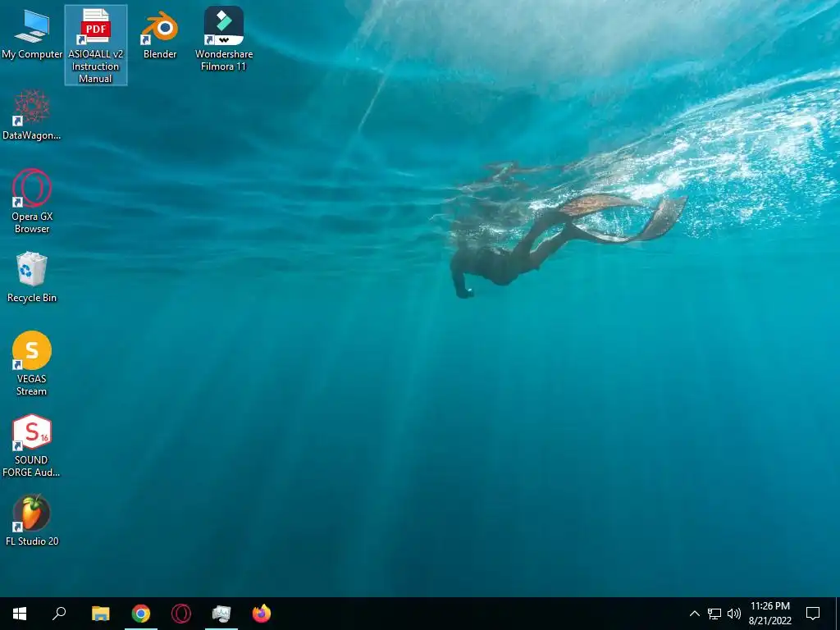Select the VEGAS Stream desktop shortcut
Image resolution: width=840 pixels, height=630 pixels.
pos(32,363)
